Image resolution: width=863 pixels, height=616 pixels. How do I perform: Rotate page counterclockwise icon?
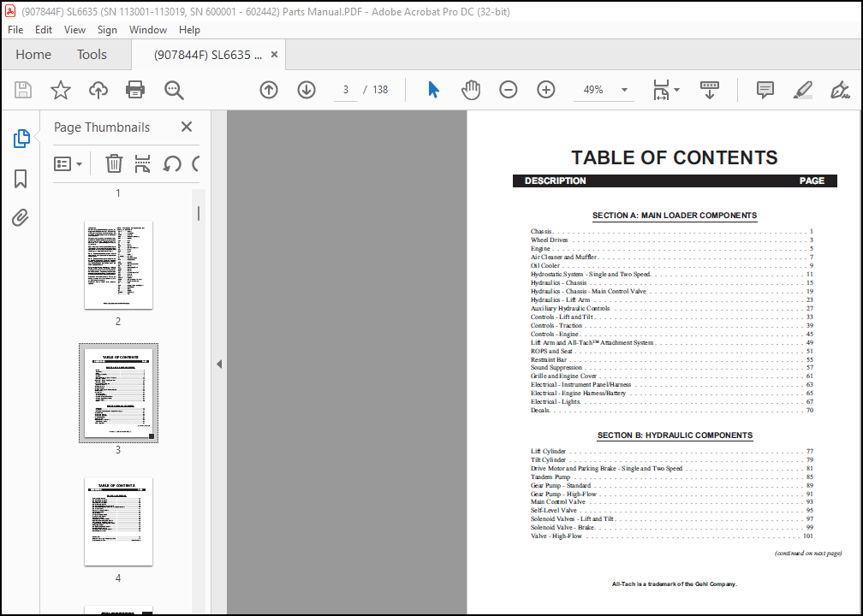tap(172, 164)
